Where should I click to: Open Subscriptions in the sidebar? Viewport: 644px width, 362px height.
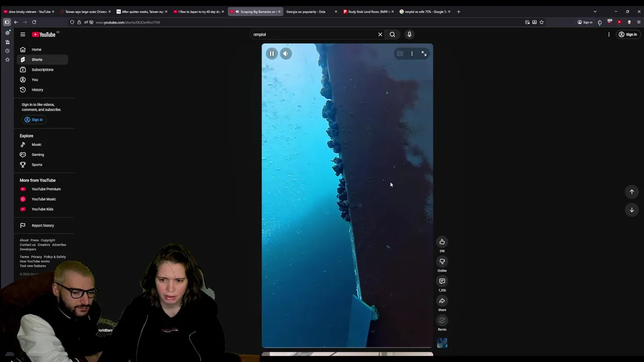42,69
